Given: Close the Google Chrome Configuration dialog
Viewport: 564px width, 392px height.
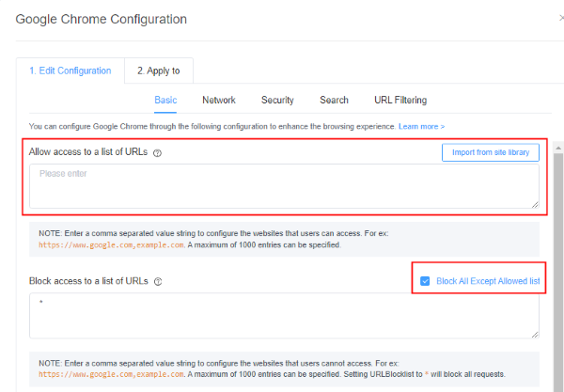Looking at the screenshot, I should [x=561, y=18].
